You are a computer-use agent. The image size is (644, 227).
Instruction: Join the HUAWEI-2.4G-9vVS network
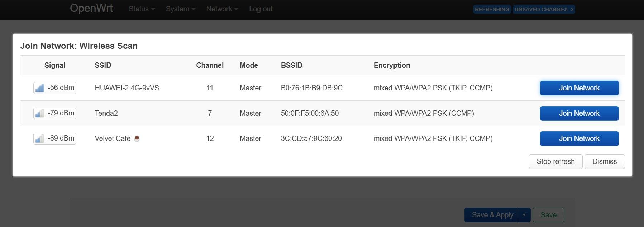pos(579,88)
